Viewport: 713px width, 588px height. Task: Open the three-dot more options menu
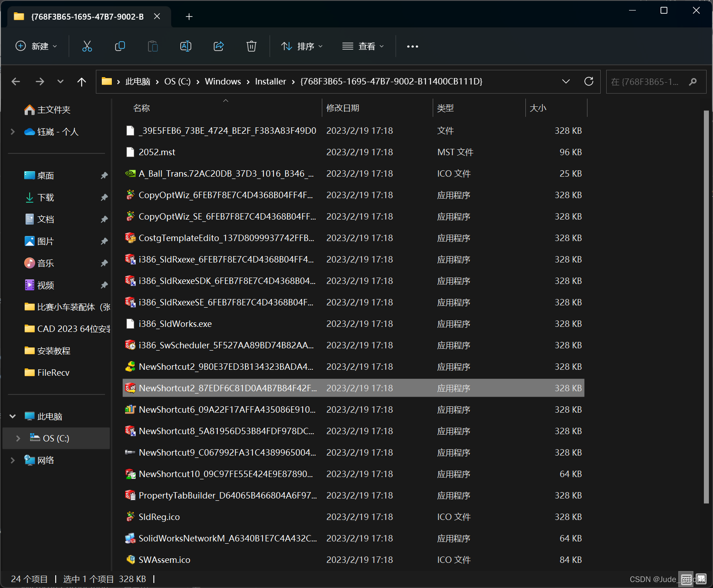413,46
